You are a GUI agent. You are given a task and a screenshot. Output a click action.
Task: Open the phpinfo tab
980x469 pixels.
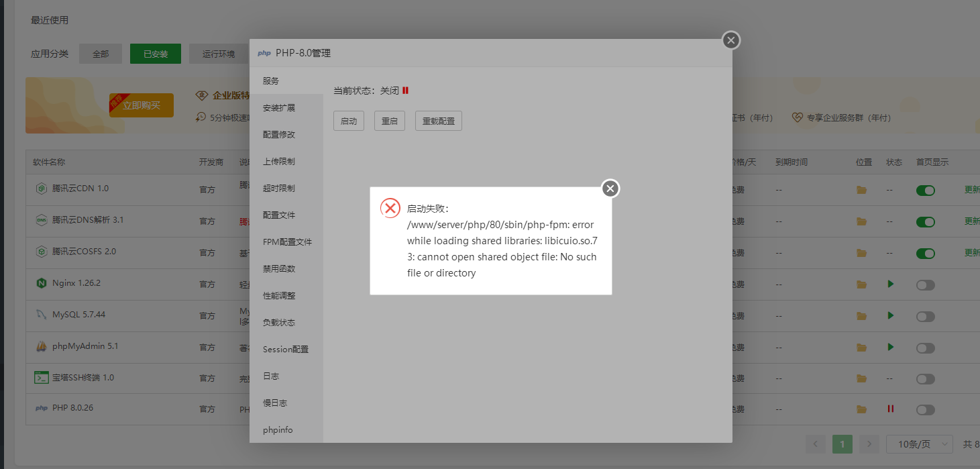click(x=286, y=429)
